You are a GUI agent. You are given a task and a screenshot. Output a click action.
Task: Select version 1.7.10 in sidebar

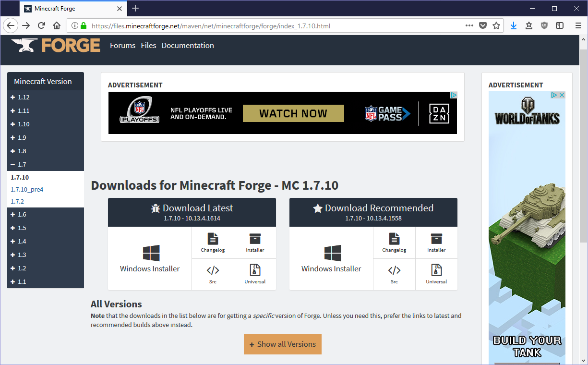pyautogui.click(x=20, y=177)
